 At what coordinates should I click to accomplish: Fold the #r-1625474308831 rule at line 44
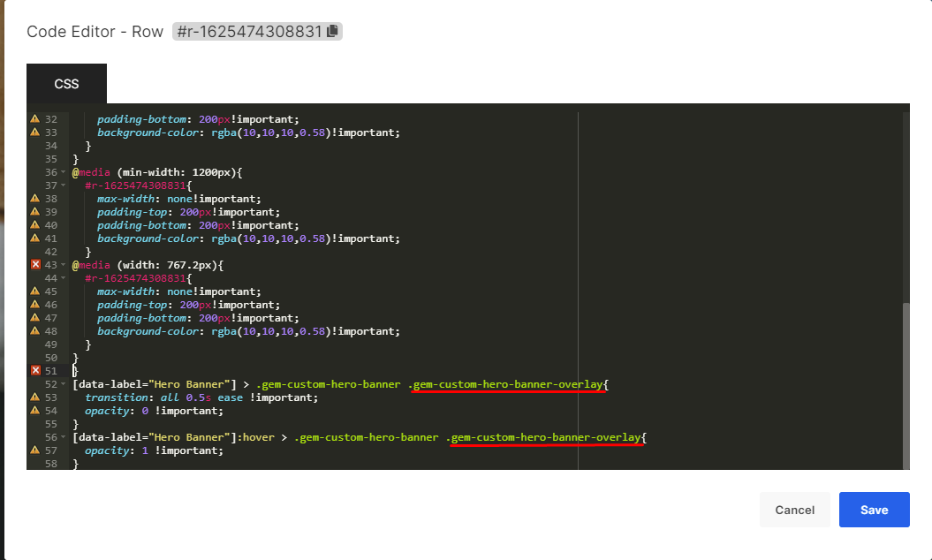[63, 278]
